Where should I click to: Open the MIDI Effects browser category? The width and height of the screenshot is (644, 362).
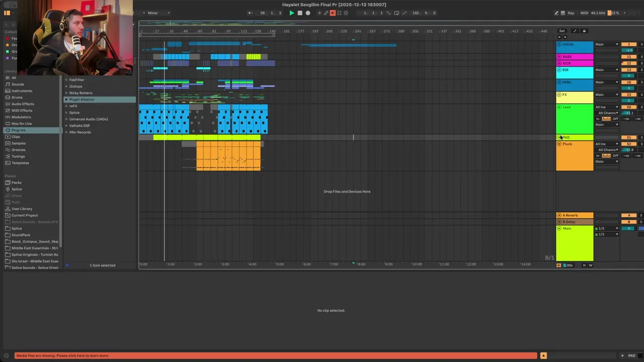click(x=22, y=111)
